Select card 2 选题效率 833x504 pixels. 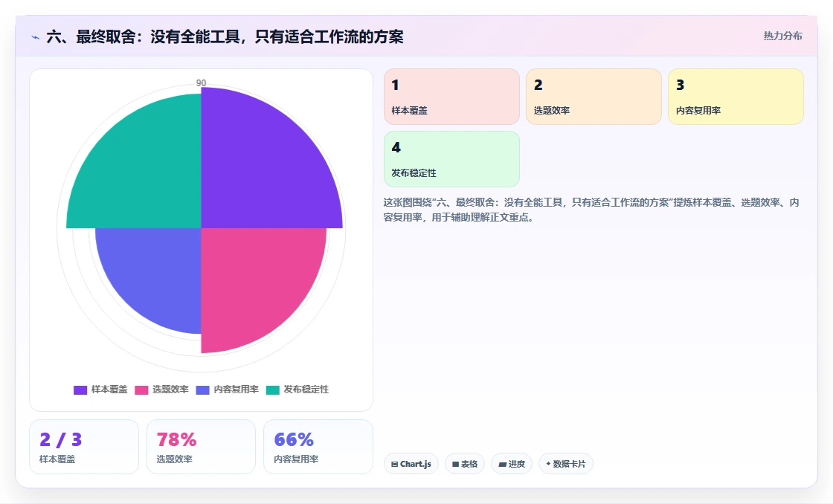(x=594, y=97)
